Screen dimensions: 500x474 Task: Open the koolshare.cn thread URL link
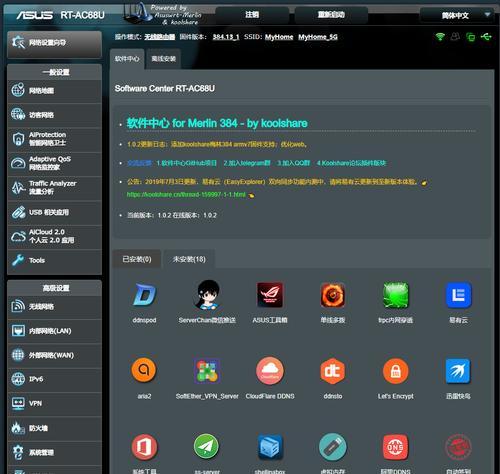186,195
